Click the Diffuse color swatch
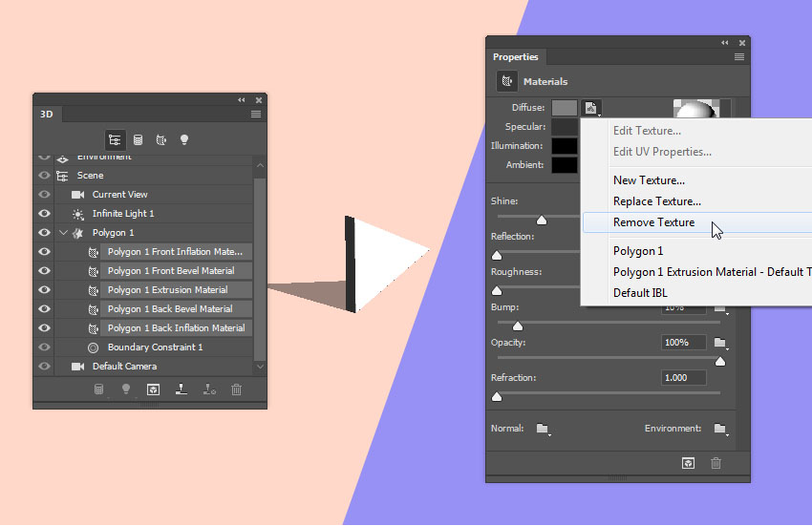 [x=565, y=108]
